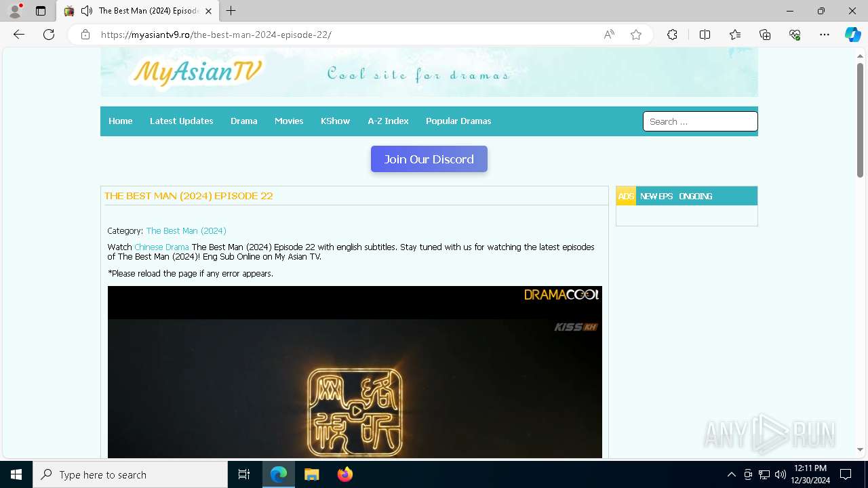Go to Home in site menu
Screen dimensions: 868x488
121,121
